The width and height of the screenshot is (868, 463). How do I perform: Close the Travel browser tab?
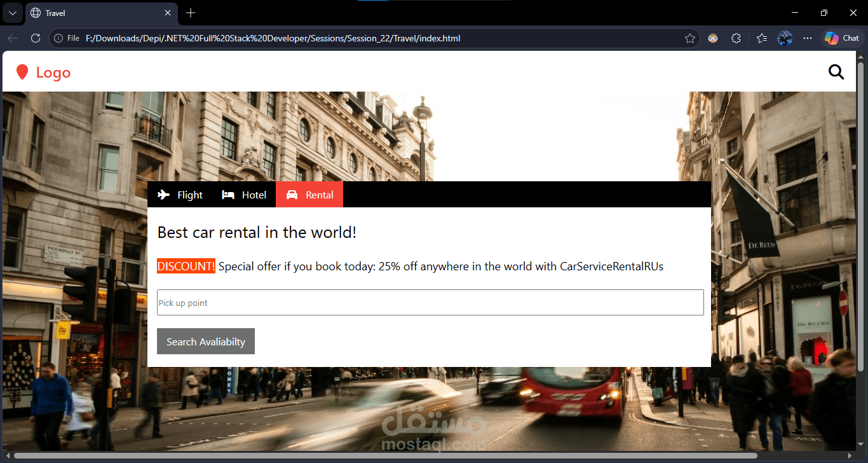[x=168, y=13]
